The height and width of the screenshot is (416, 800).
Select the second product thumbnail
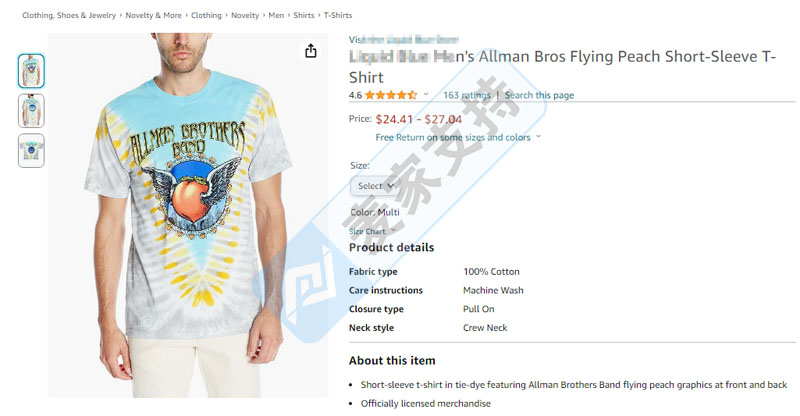click(x=31, y=111)
